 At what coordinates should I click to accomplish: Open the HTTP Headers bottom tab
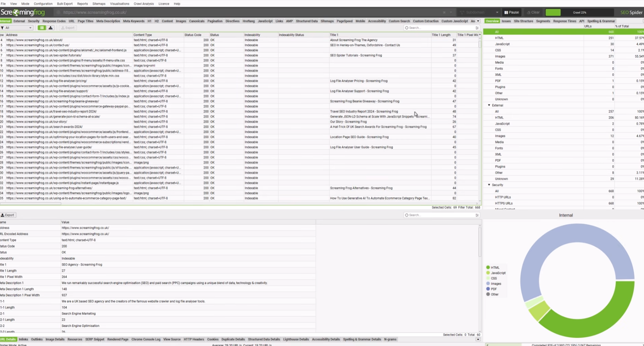coord(194,339)
